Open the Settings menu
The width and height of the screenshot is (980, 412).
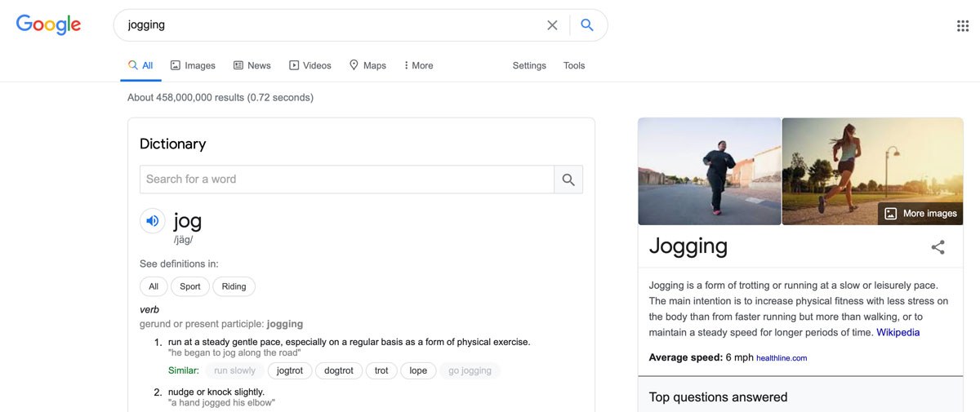[529, 65]
